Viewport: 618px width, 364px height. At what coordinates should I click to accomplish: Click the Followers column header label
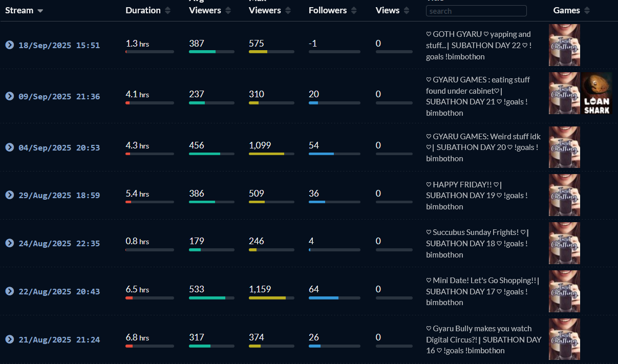pos(328,10)
